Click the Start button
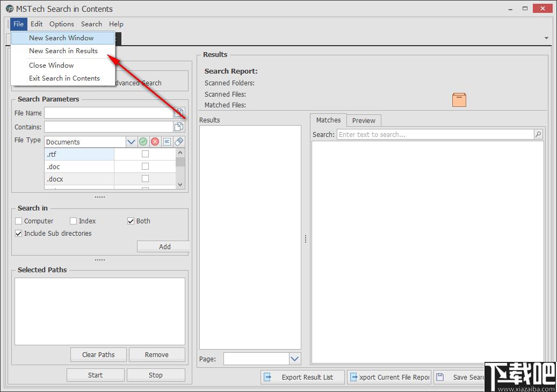 pyautogui.click(x=95, y=375)
